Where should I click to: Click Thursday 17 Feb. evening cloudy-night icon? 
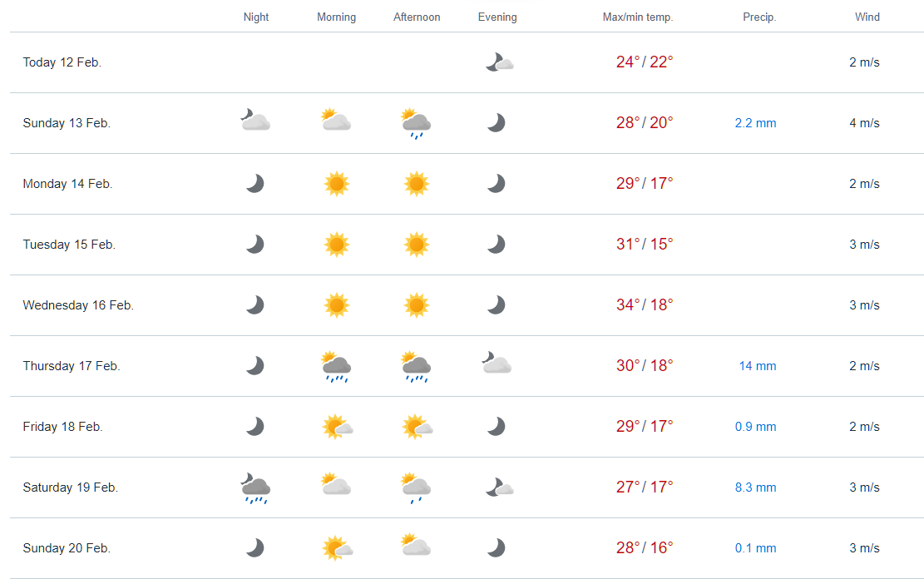[x=496, y=364]
